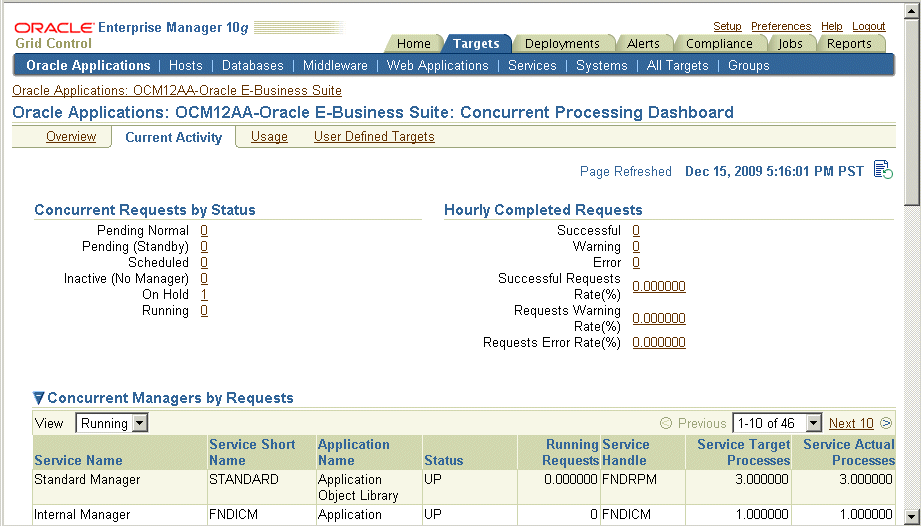Open the Jobs tab

[x=790, y=43]
